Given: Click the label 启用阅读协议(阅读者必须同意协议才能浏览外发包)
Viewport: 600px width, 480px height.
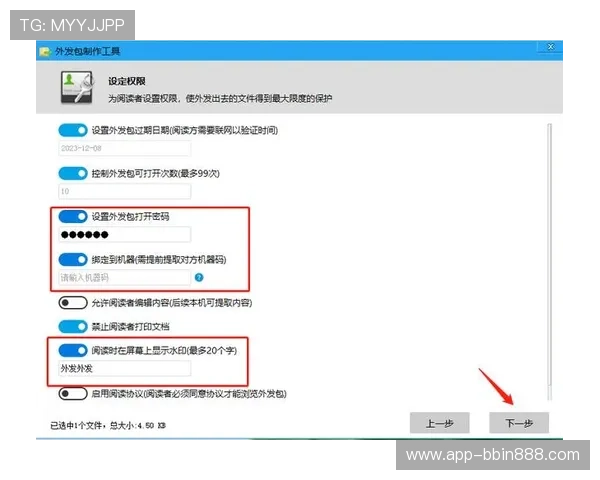Looking at the screenshot, I should (189, 393).
